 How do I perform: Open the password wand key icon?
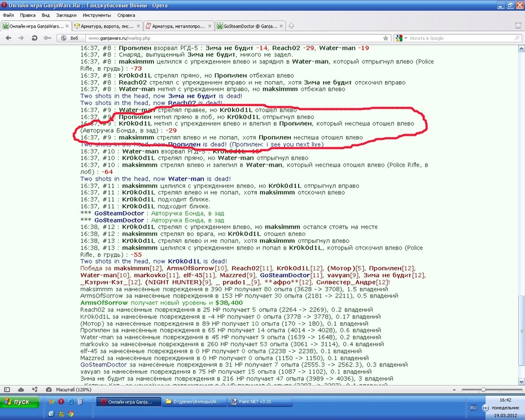[x=47, y=38]
